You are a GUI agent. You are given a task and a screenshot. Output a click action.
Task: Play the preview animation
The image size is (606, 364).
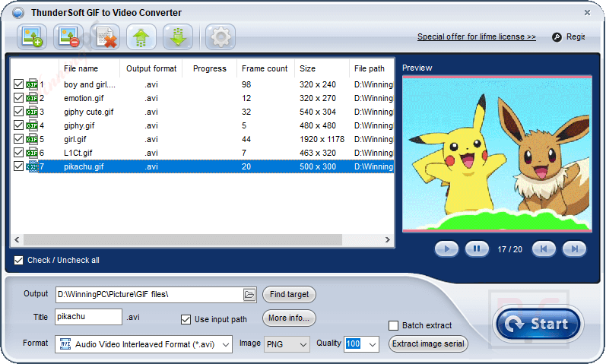tap(446, 248)
